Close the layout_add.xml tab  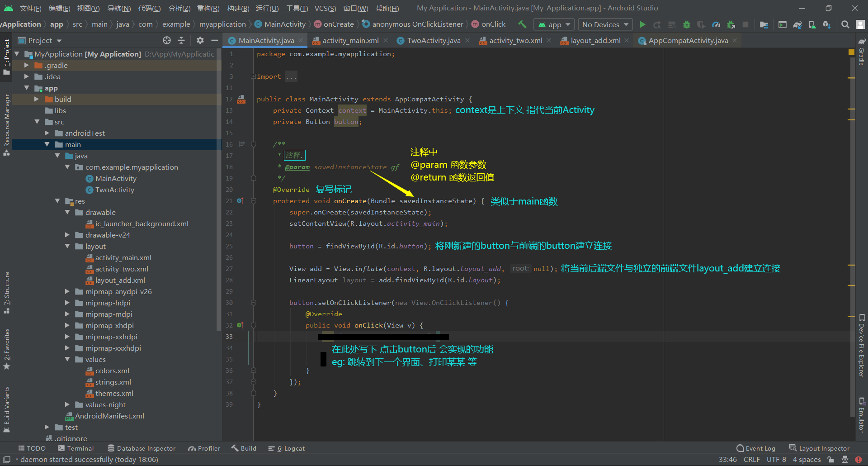click(627, 40)
